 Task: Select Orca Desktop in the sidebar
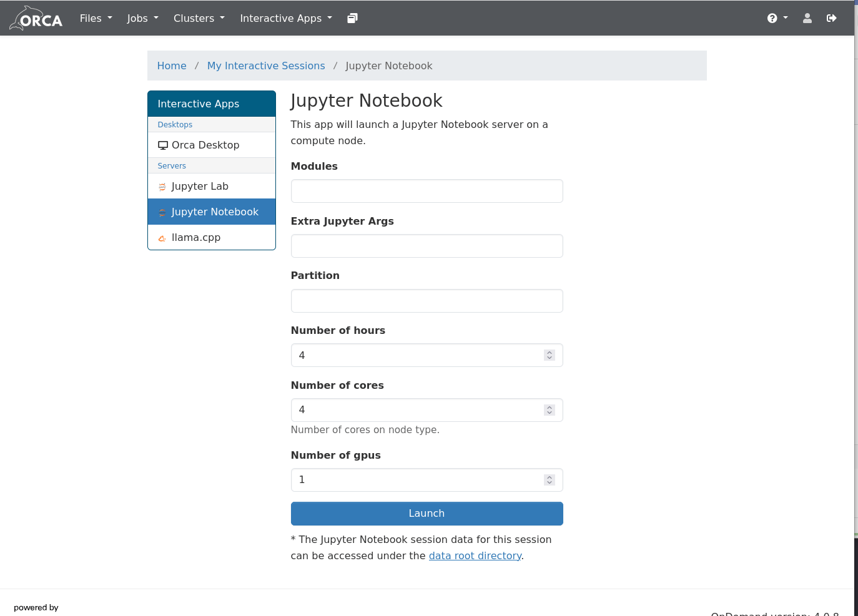[x=205, y=145]
